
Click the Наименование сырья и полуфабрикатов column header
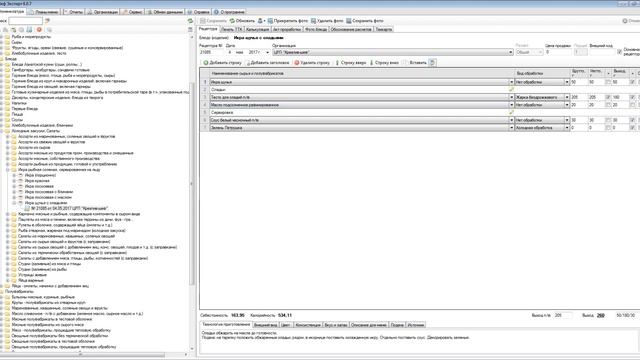[x=361, y=73]
